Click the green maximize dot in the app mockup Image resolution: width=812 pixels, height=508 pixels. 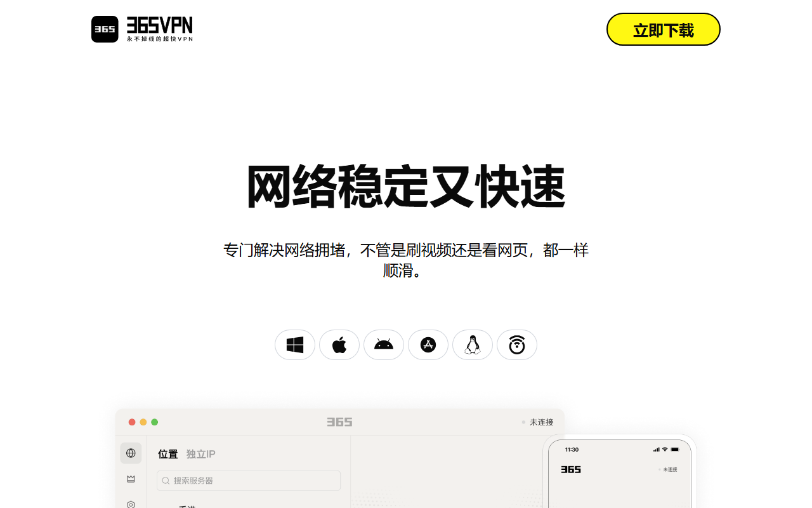(155, 422)
